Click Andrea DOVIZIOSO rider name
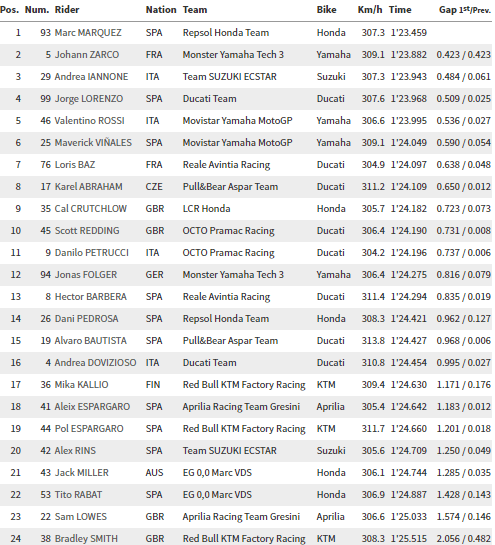 (x=95, y=363)
